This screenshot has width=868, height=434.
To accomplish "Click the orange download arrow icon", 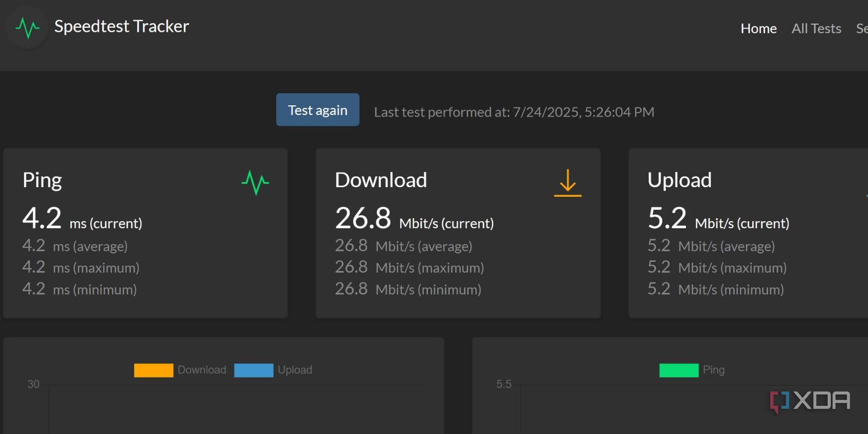I will pos(567,182).
